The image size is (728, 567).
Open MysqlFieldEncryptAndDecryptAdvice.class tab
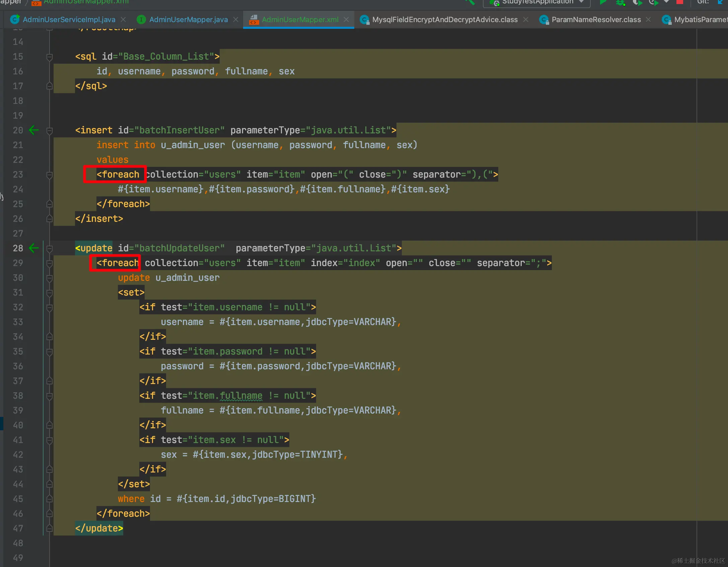[445, 19]
